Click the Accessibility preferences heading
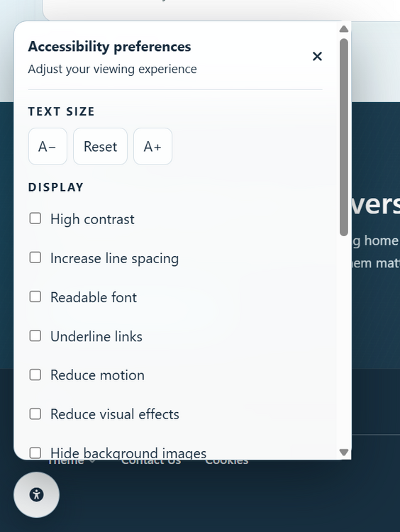Screen dimensions: 400x532 (109, 47)
